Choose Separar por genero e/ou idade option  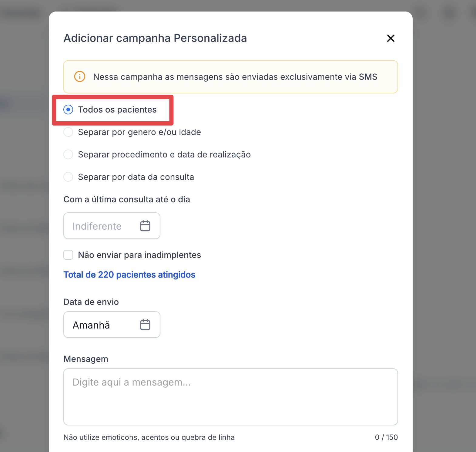[x=68, y=132]
